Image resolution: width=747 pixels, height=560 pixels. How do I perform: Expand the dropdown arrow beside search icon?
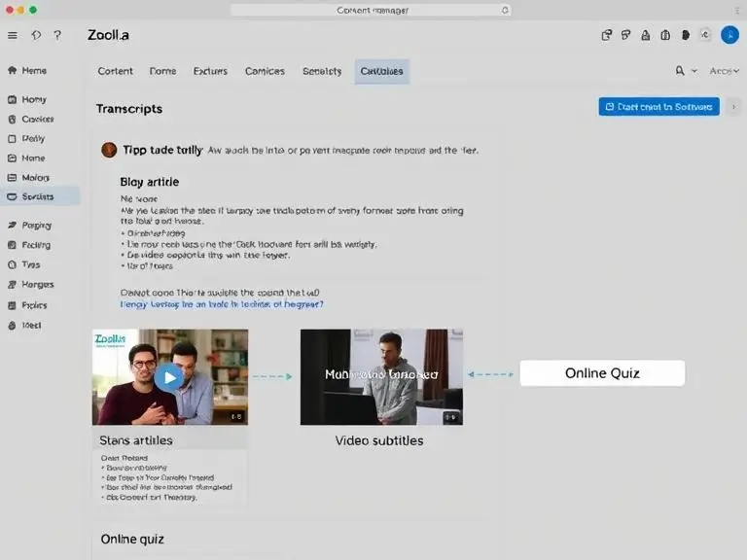point(694,71)
